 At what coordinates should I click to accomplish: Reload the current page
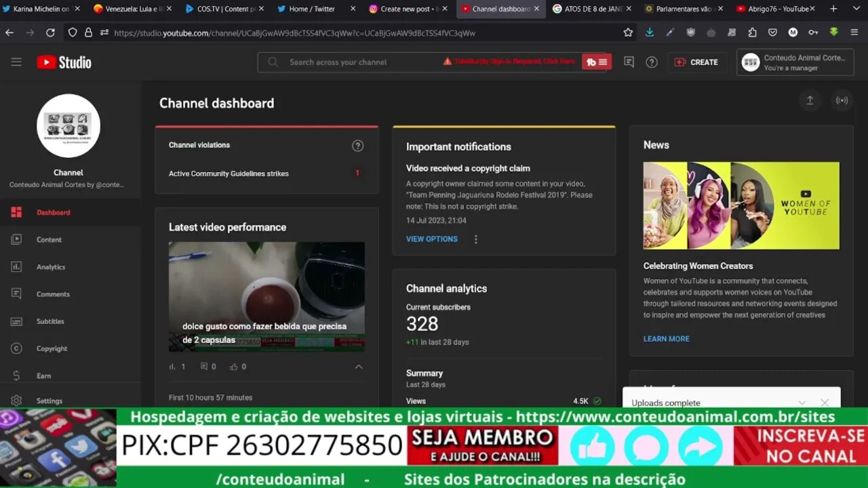50,33
